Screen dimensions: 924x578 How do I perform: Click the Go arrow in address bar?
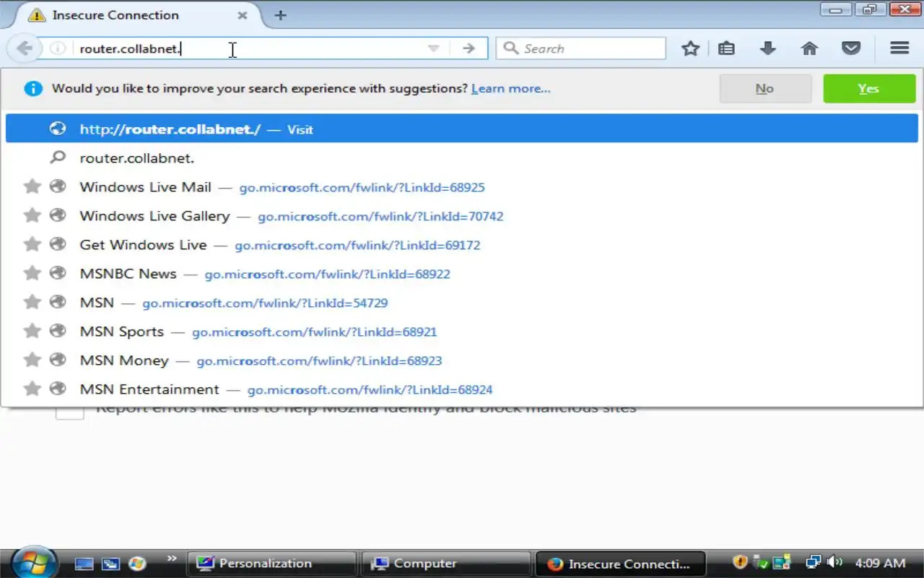469,48
